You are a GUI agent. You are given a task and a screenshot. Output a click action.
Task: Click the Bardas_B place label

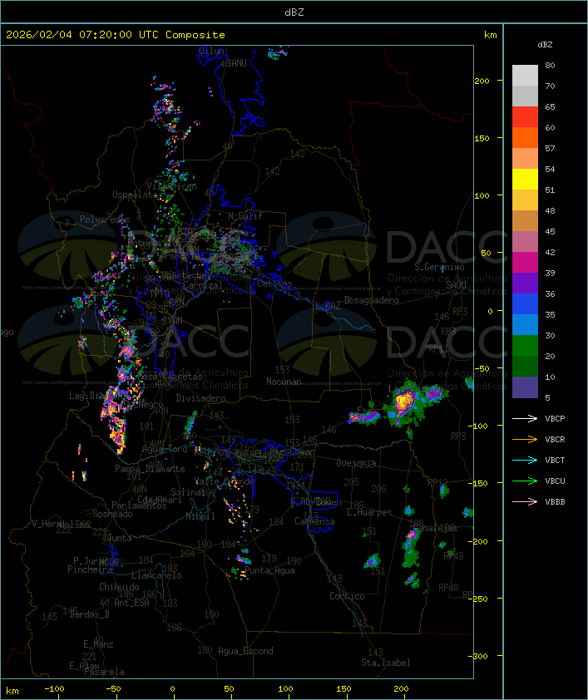pos(89,614)
